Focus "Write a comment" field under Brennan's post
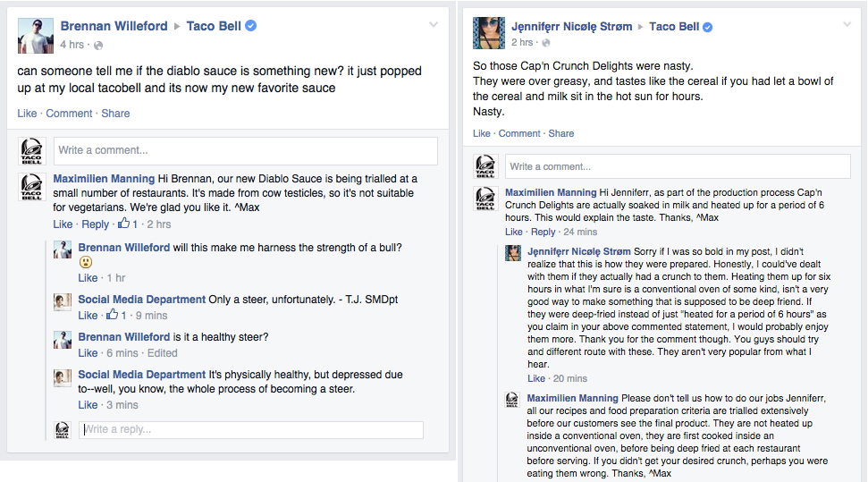The image size is (868, 482). 245,150
